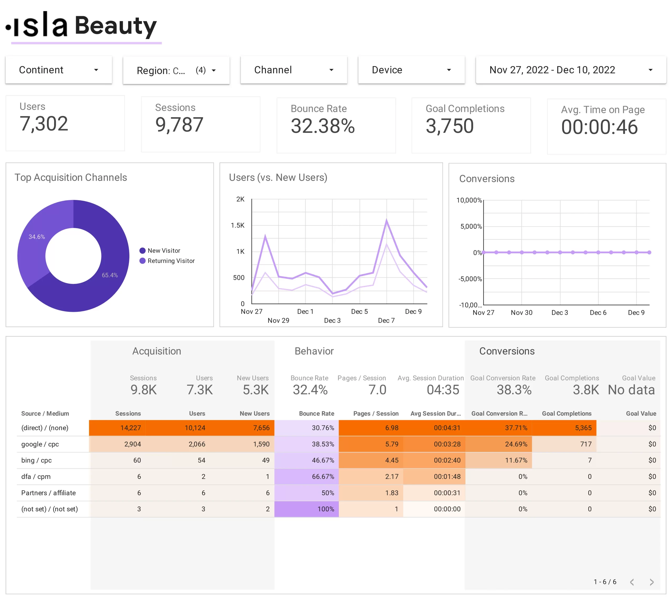Viewport: 672px width, 616px height.
Task: Open the Region filter dropdown
Action: (x=176, y=70)
